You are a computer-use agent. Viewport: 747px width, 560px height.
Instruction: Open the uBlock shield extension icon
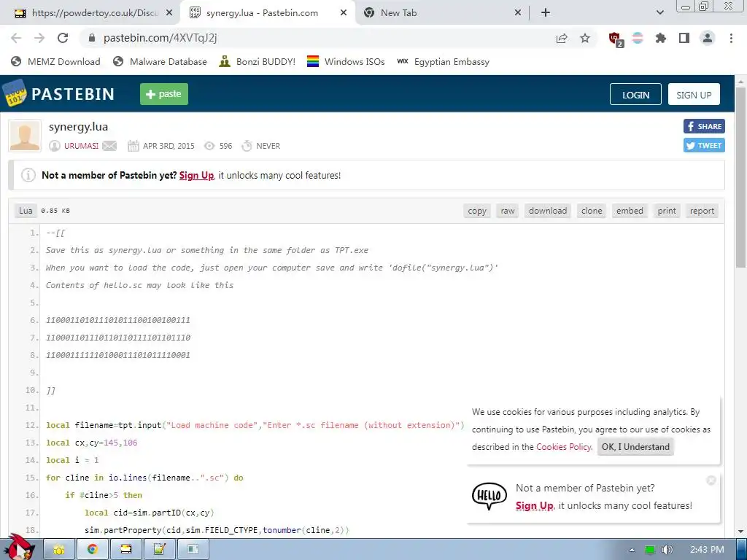(616, 39)
